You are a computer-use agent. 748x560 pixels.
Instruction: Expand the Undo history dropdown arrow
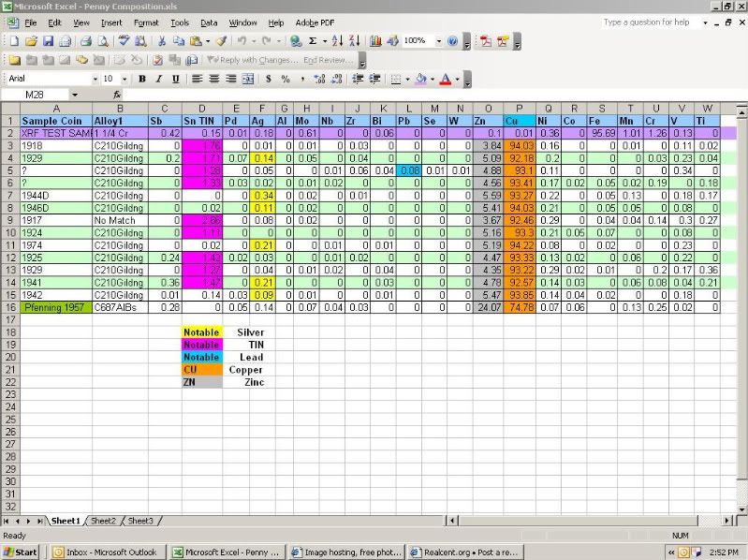(x=254, y=41)
